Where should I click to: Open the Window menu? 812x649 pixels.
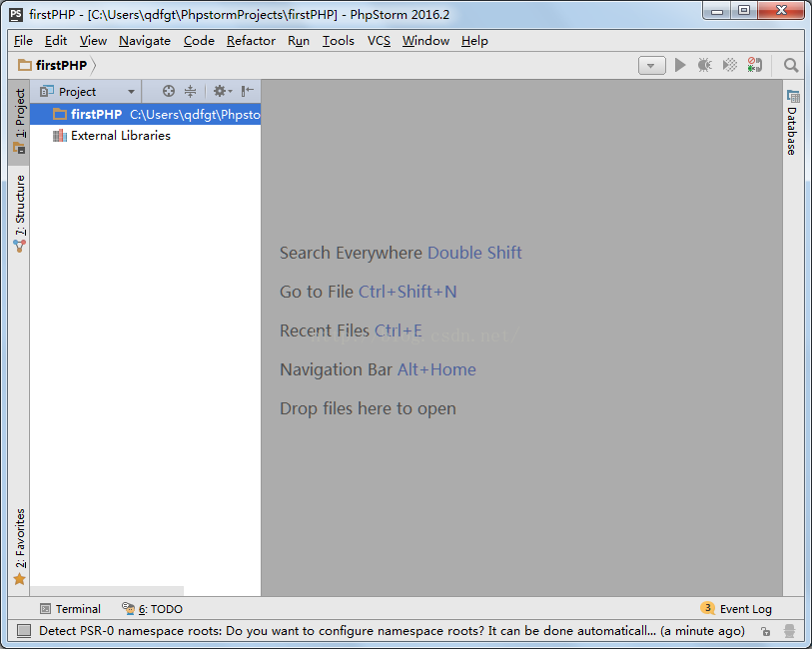(425, 41)
